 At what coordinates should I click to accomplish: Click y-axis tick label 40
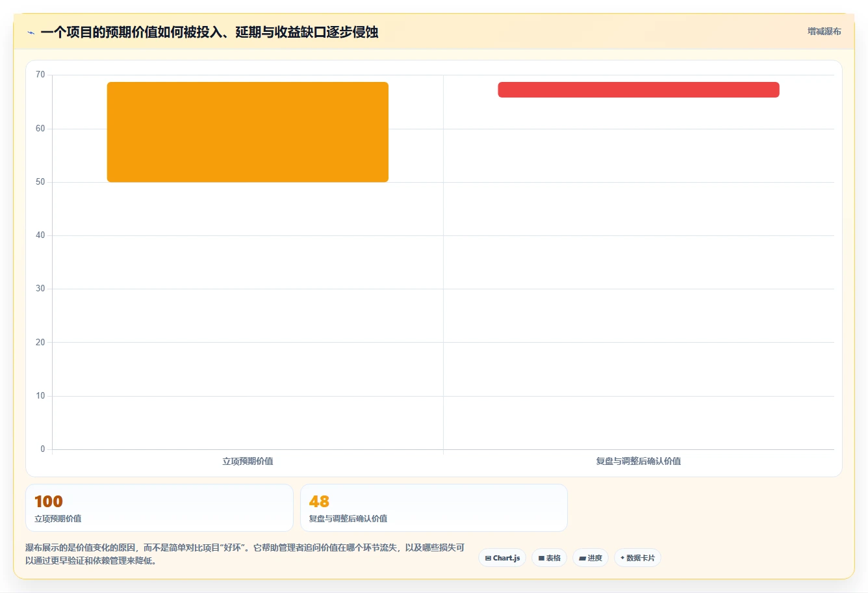click(40, 235)
